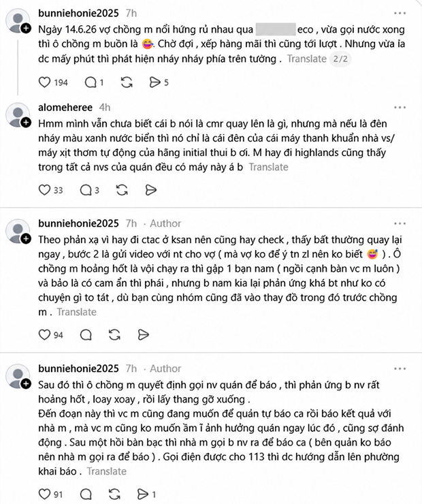The image size is (422, 504).
Task: Open reply box on the 94-likes author reply
Action: point(86,334)
